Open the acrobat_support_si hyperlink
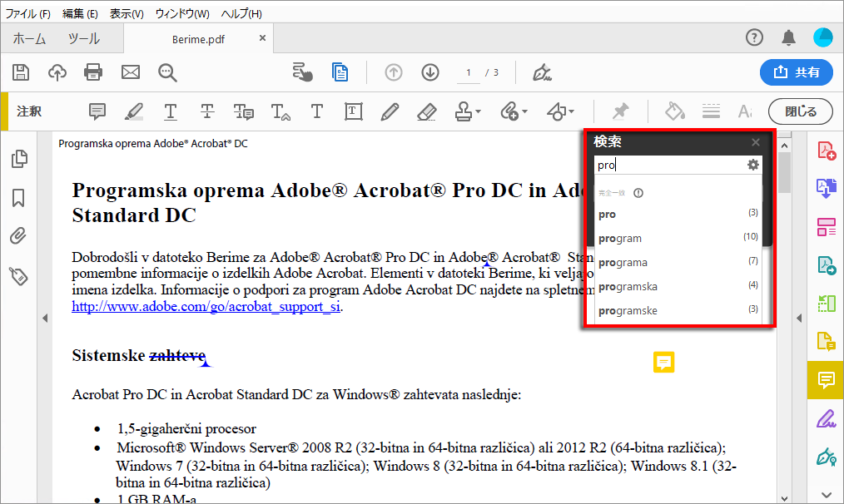The height and width of the screenshot is (504, 844). 206,307
